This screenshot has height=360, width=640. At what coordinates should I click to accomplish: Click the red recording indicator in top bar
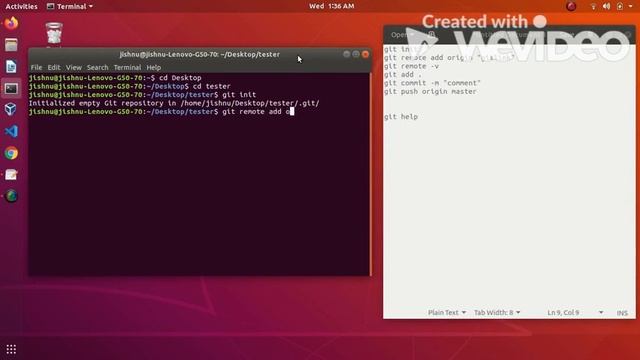tap(571, 6)
